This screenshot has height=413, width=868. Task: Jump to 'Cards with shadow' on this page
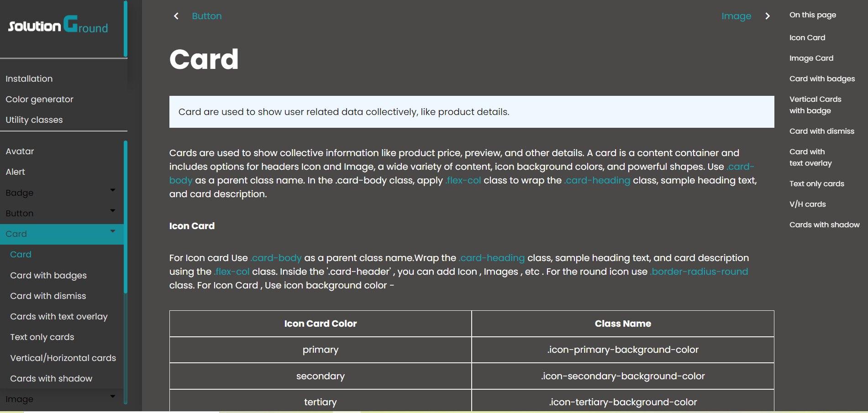point(824,225)
